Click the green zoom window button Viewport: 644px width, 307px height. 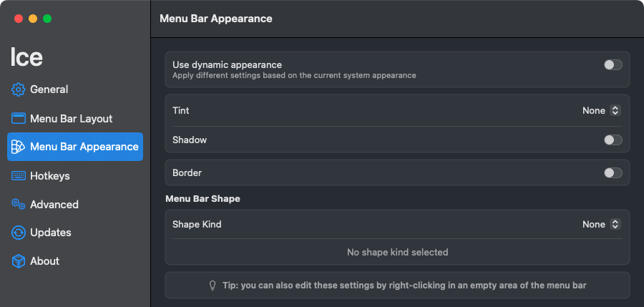[47, 19]
